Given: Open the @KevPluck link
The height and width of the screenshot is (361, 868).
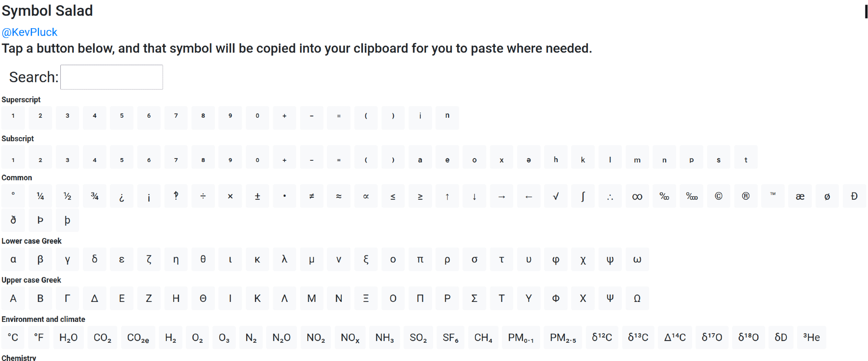Looking at the screenshot, I should (x=30, y=32).
